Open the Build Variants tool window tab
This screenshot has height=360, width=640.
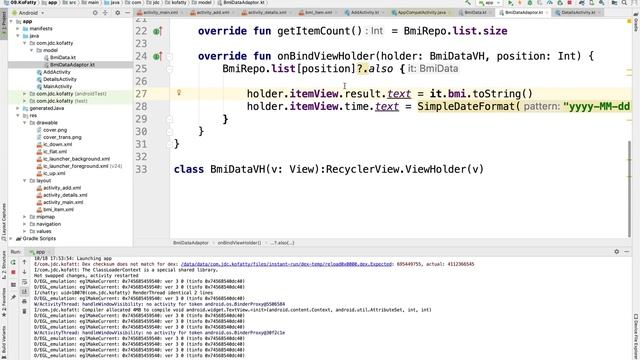coord(4,342)
